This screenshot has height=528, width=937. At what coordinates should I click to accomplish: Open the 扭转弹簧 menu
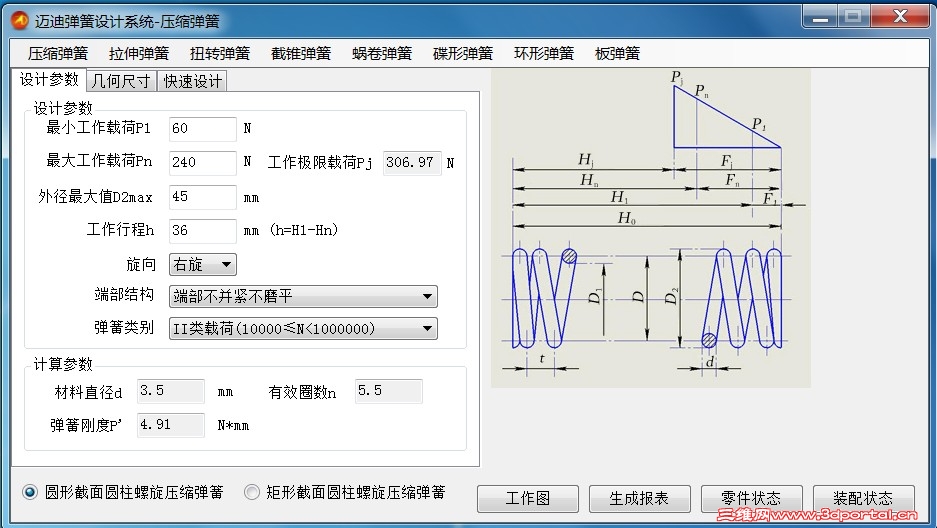pos(220,54)
